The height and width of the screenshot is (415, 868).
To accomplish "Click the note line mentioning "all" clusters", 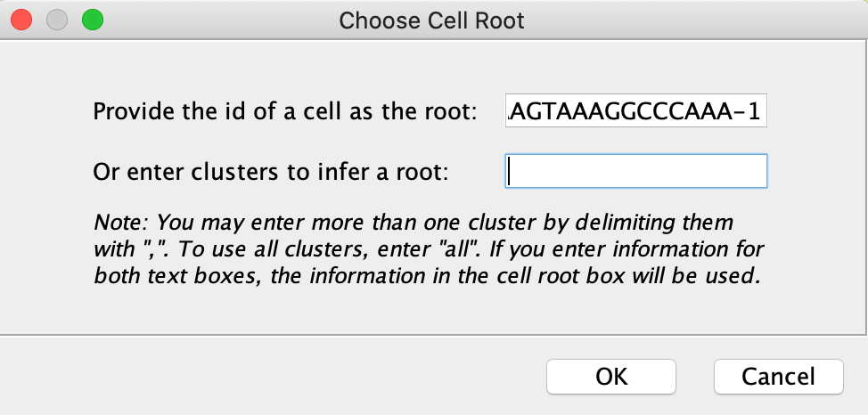I will (x=429, y=249).
